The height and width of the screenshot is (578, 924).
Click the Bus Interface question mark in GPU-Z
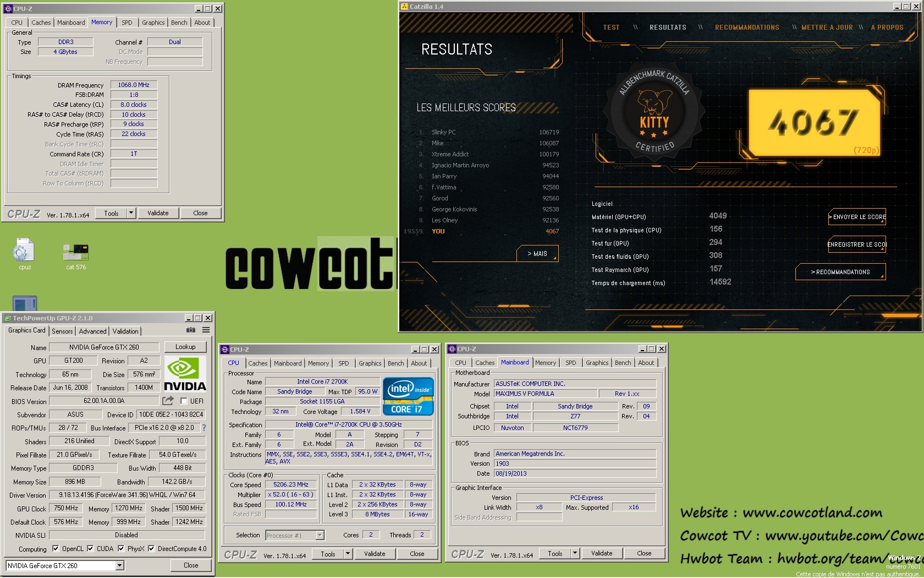click(204, 428)
